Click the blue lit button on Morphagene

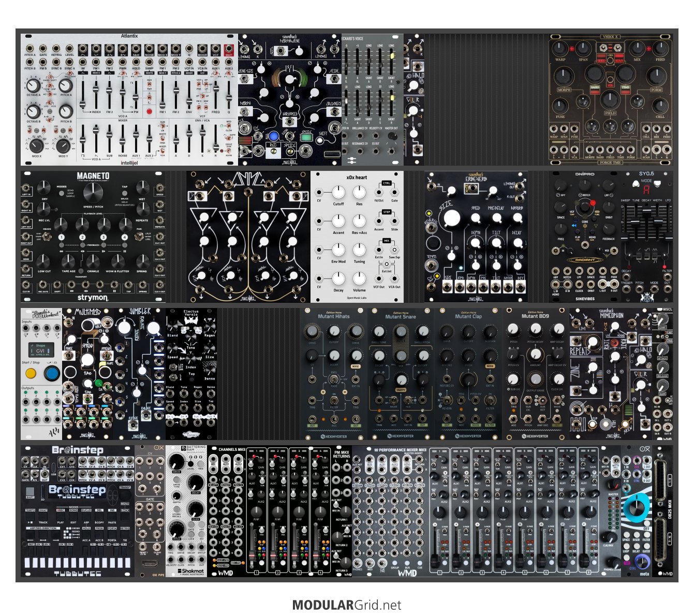[273, 136]
